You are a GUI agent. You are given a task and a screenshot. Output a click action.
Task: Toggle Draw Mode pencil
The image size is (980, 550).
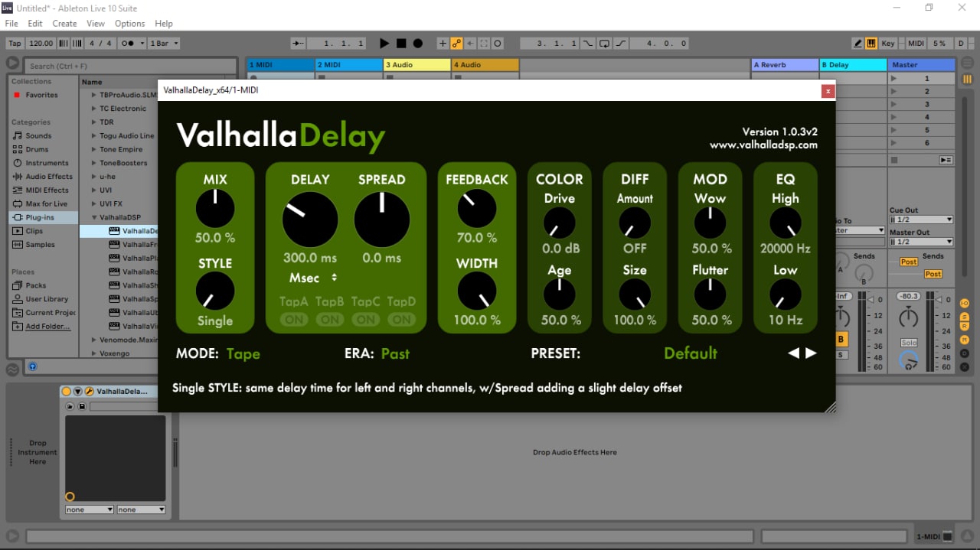tap(858, 44)
